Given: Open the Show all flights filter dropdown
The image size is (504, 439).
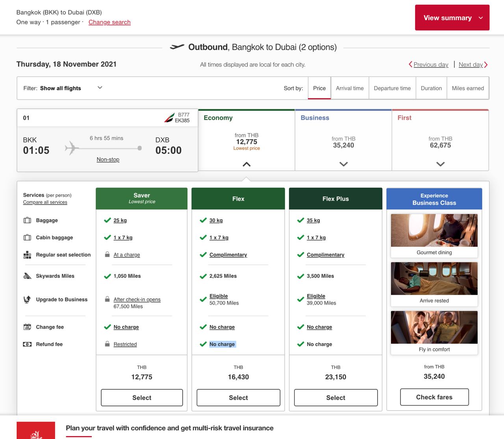Looking at the screenshot, I should [63, 88].
